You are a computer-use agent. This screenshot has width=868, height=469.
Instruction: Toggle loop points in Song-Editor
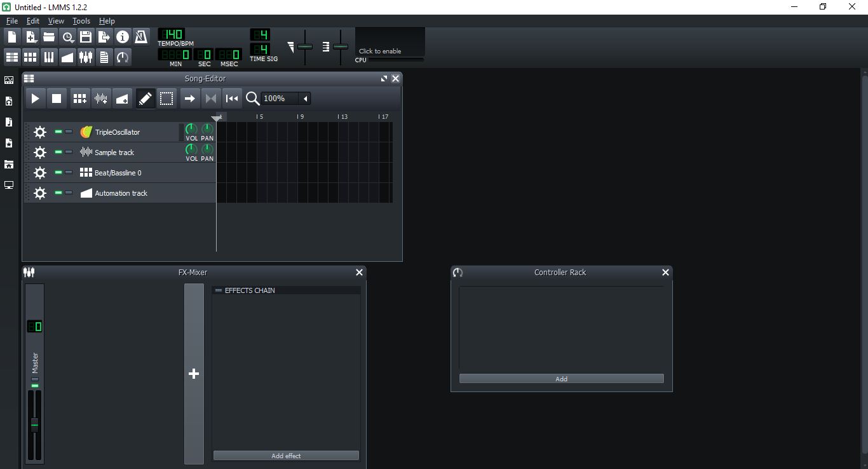[x=211, y=99]
